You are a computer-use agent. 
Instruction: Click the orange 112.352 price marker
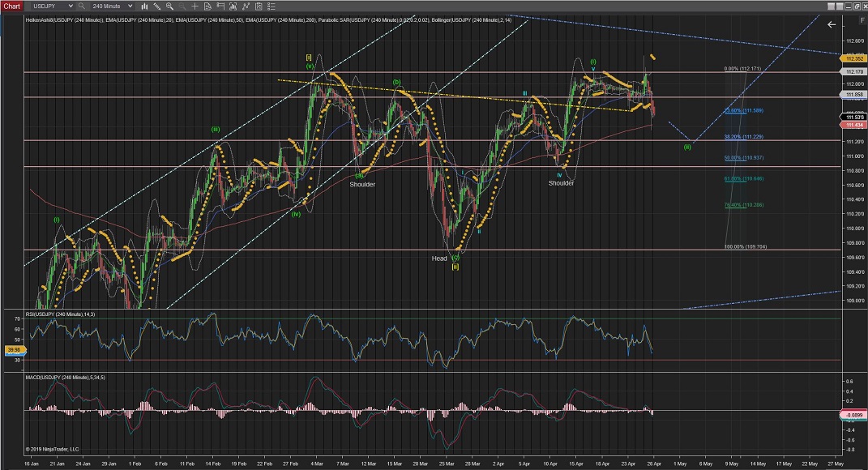[x=854, y=58]
